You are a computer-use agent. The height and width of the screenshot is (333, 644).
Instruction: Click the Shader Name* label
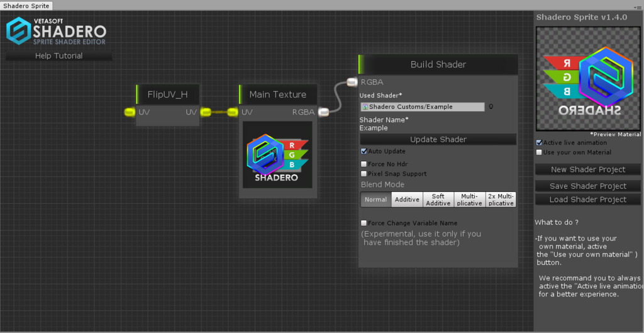click(x=384, y=120)
